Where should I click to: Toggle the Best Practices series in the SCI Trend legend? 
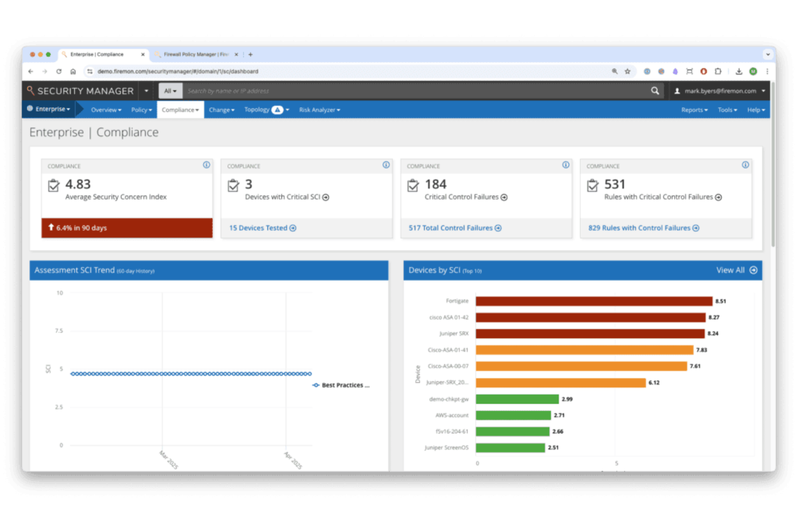pyautogui.click(x=340, y=385)
